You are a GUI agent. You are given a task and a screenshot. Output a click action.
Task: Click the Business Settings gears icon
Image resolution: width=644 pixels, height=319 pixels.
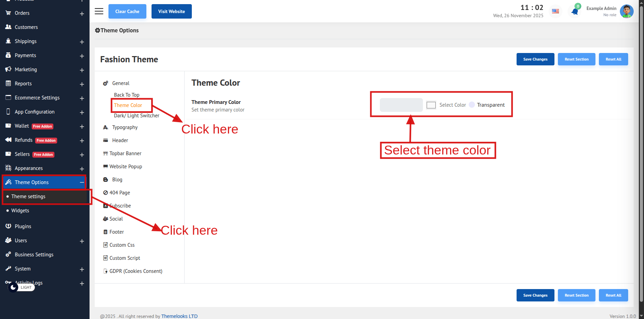point(8,254)
